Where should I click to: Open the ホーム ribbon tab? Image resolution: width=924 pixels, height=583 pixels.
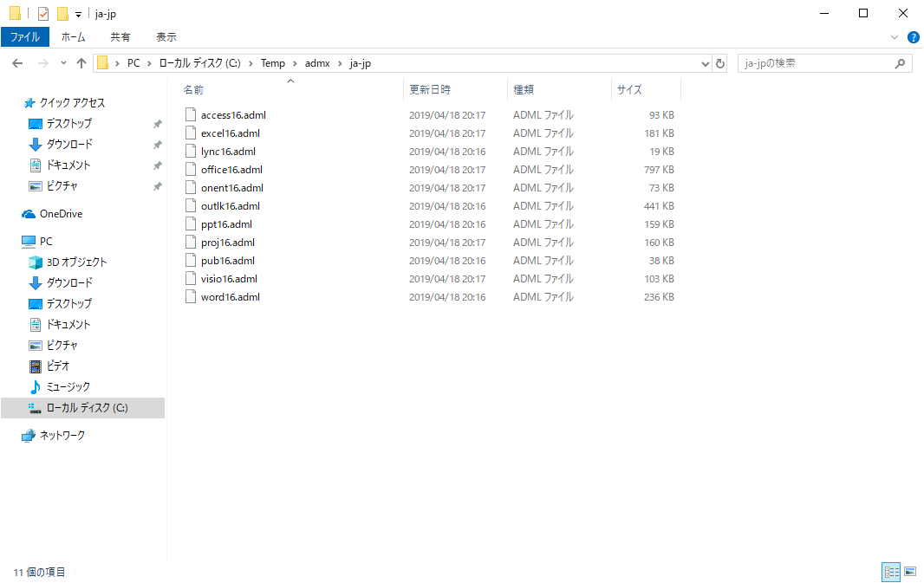click(73, 37)
